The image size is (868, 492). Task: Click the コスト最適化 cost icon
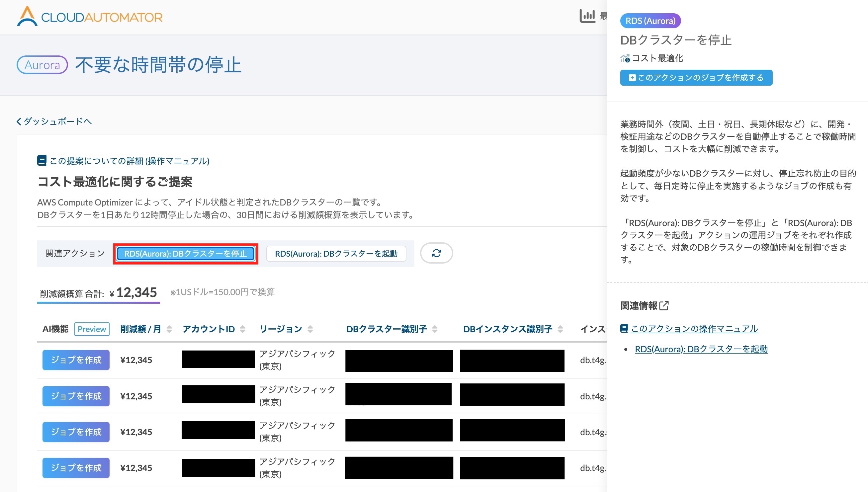click(625, 58)
